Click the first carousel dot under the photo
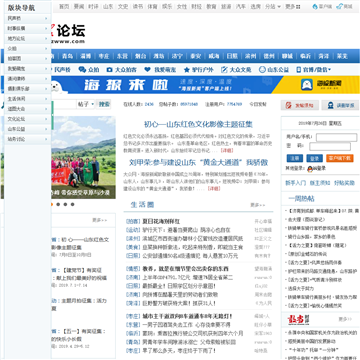The height and width of the screenshot is (360, 360). [x=52, y=204]
